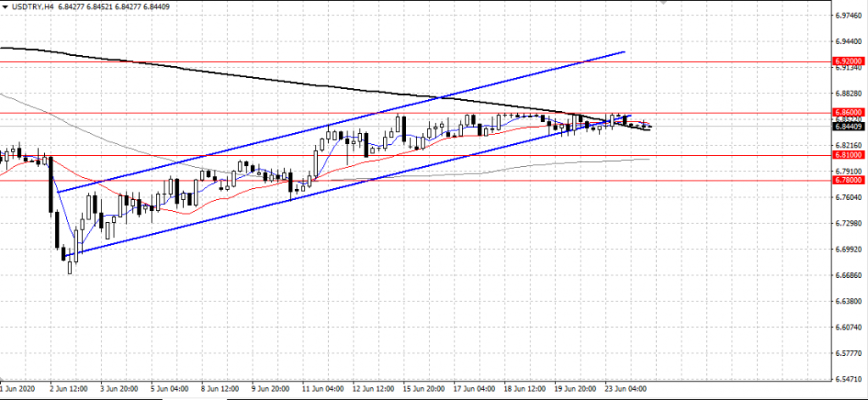The height and width of the screenshot is (400, 868).
Task: Select the upper blue channel line's right end
Action: coord(625,52)
